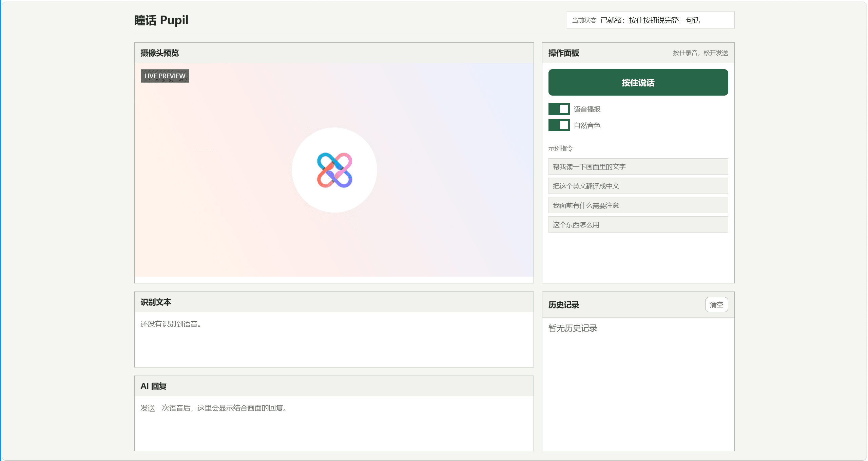Click the 历史记录 header title

[x=563, y=305]
